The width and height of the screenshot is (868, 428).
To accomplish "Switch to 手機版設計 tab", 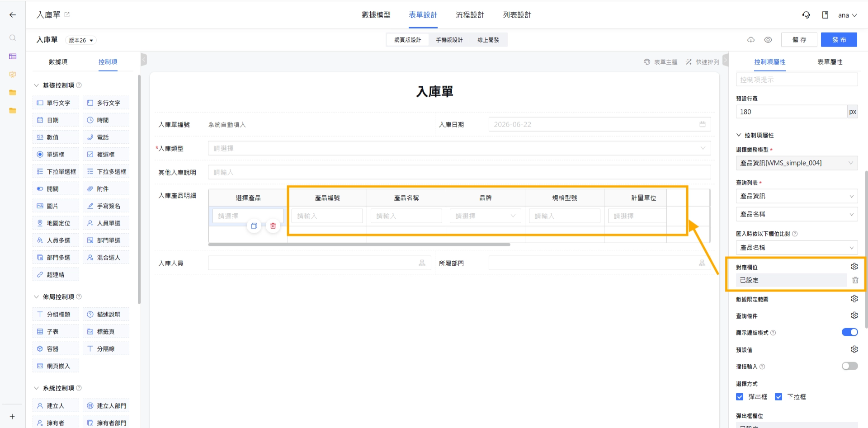I will [449, 40].
